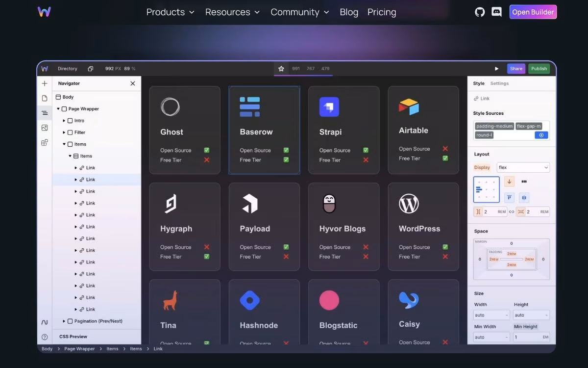588x368 pixels.
Task: Click the Hygraph logo on its card
Action: 170,204
